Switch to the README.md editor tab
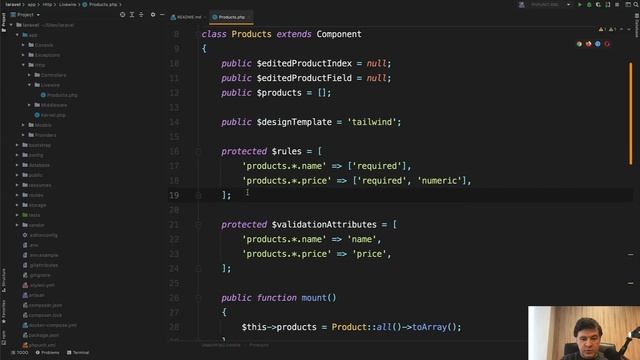640x360 pixels. (x=187, y=17)
